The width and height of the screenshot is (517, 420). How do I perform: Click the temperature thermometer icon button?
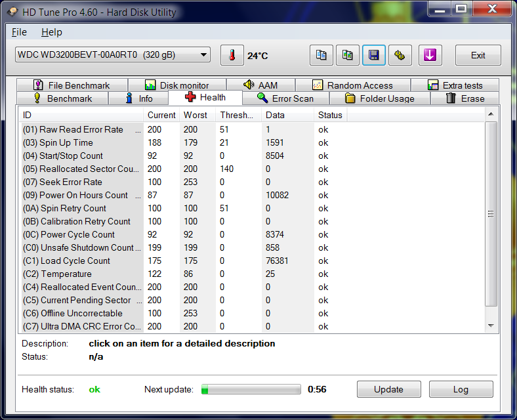pyautogui.click(x=232, y=55)
